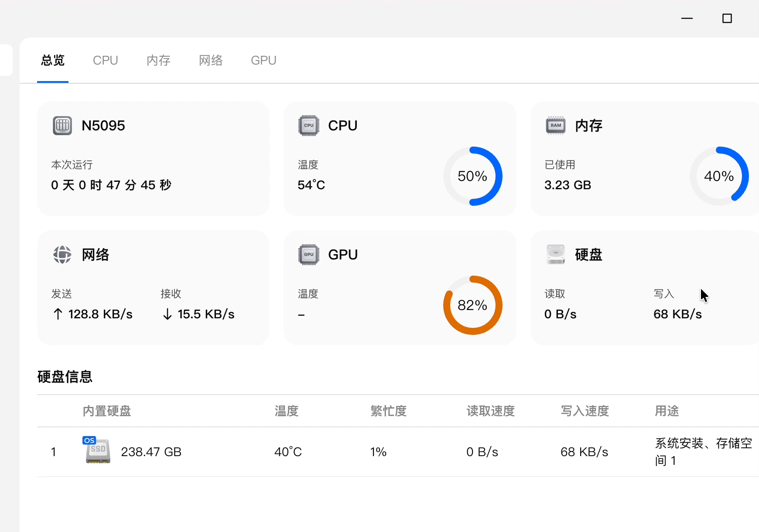Image resolution: width=759 pixels, height=532 pixels.
Task: Click the receive speed 15.5 KB/s
Action: [206, 314]
